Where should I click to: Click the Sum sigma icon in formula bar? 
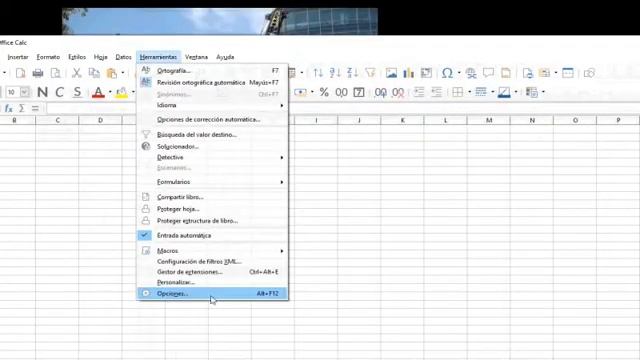(x=22, y=109)
